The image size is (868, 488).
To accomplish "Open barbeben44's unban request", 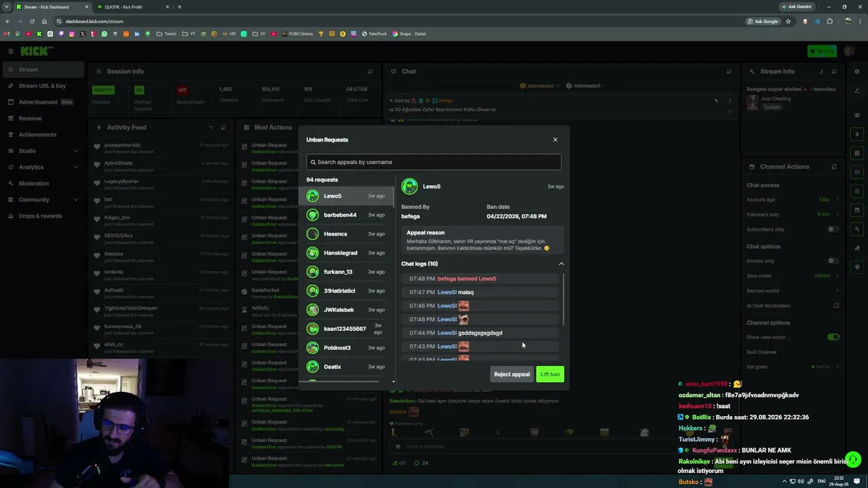I will pyautogui.click(x=346, y=215).
